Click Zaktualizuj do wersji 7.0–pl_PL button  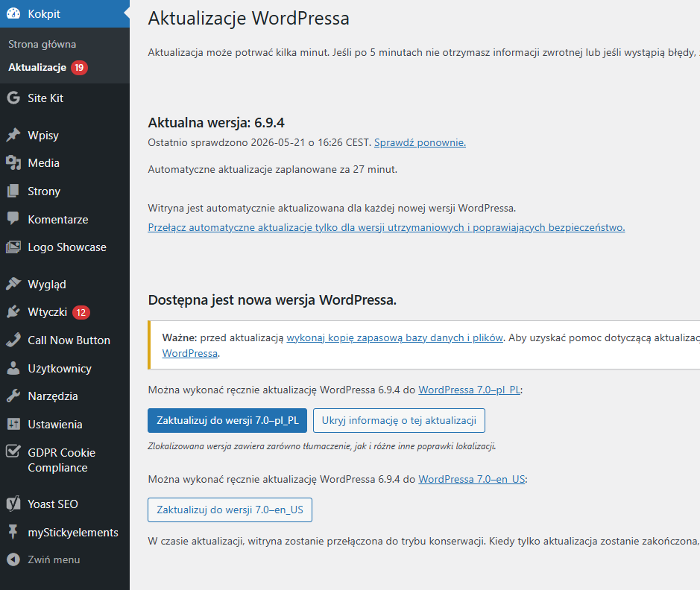[x=227, y=421]
